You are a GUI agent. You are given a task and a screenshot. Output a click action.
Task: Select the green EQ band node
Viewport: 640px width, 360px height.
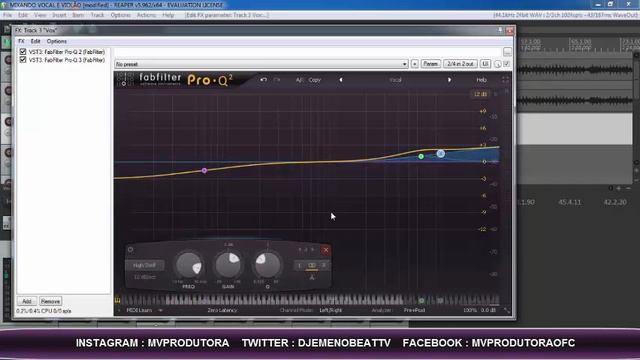coord(421,156)
